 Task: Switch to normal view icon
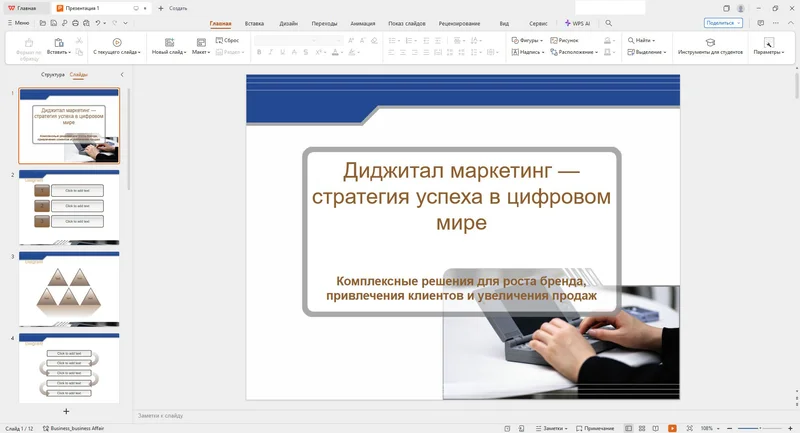629,428
